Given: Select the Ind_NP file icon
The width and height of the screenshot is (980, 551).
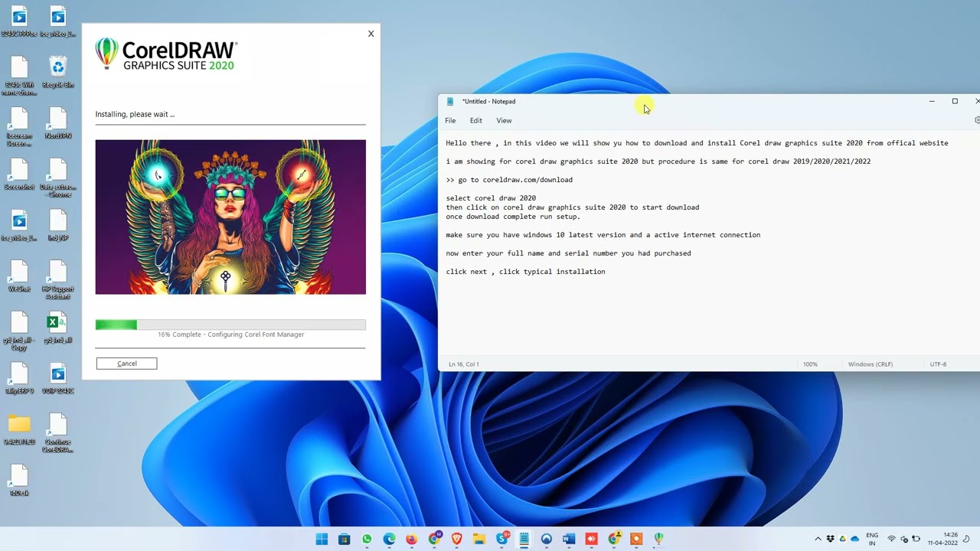Looking at the screenshot, I should (58, 225).
